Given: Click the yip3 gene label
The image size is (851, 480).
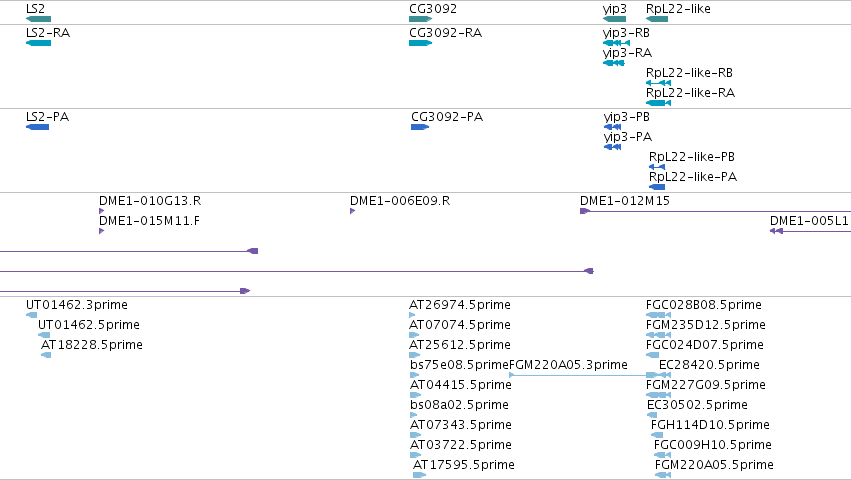Looking at the screenshot, I should coord(614,9).
